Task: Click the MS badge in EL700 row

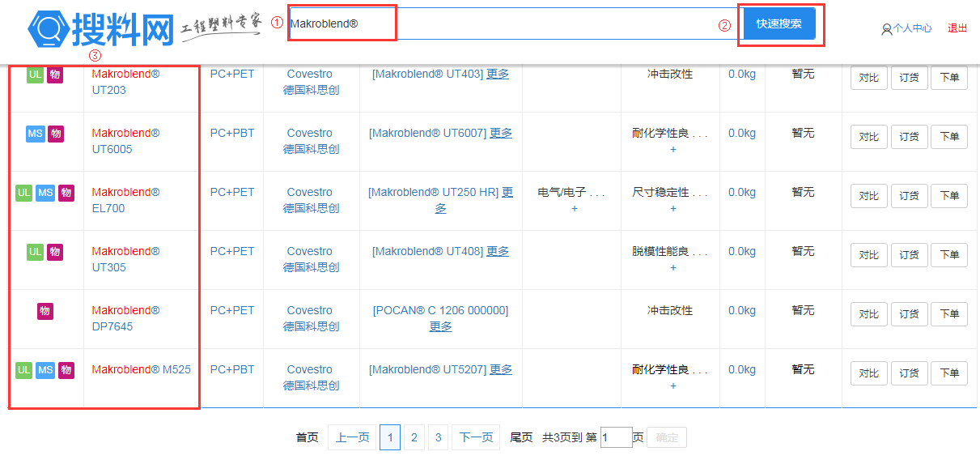Action: click(45, 193)
